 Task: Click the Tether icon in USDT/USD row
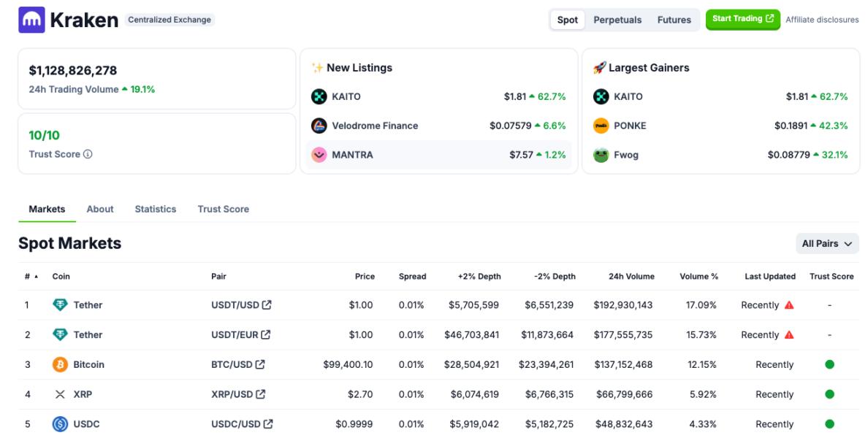click(x=60, y=304)
